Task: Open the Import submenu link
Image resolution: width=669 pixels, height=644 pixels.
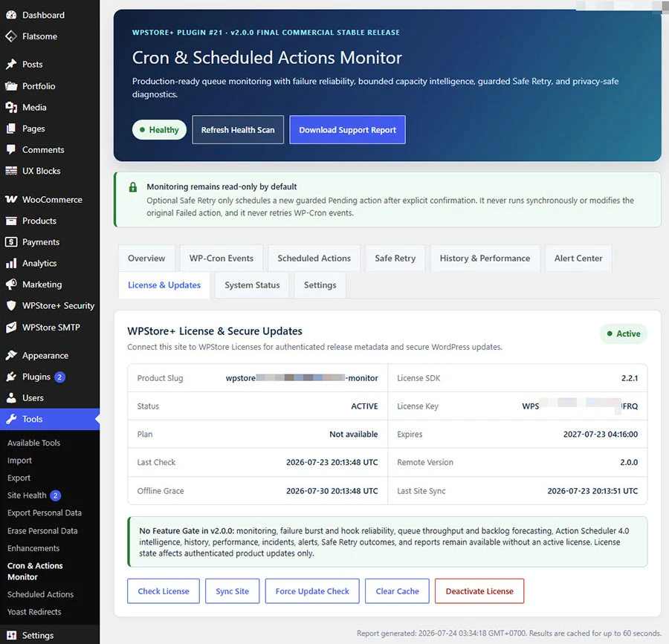Action: (19, 461)
